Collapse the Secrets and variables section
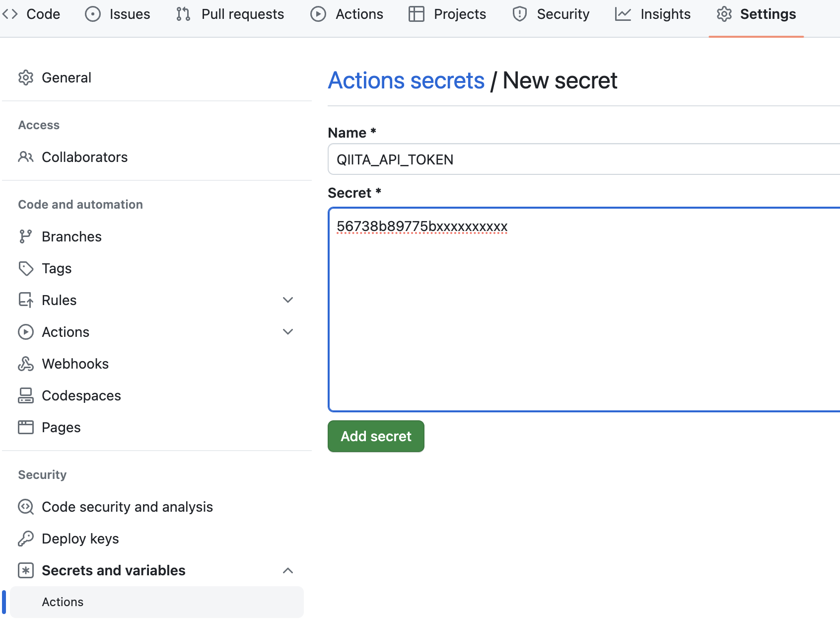This screenshot has height=622, width=840. point(288,570)
